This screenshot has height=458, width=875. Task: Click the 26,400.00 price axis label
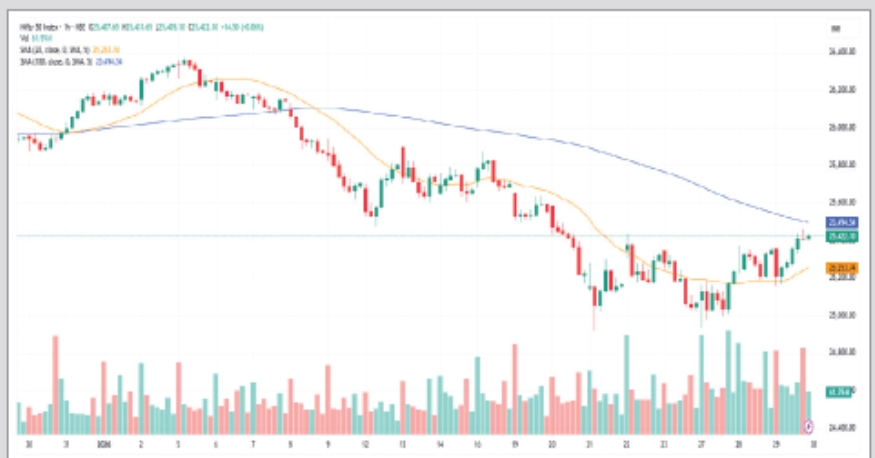click(837, 52)
